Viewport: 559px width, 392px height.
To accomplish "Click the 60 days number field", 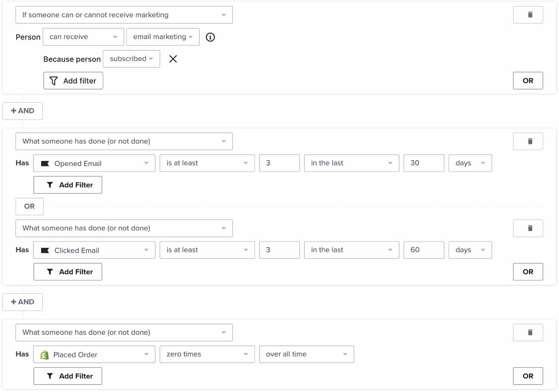I will pos(424,250).
